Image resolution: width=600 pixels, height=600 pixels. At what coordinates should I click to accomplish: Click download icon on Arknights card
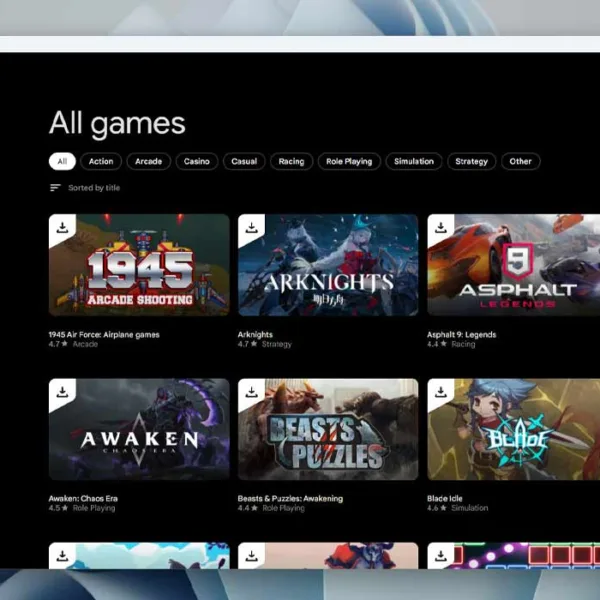pyautogui.click(x=251, y=227)
